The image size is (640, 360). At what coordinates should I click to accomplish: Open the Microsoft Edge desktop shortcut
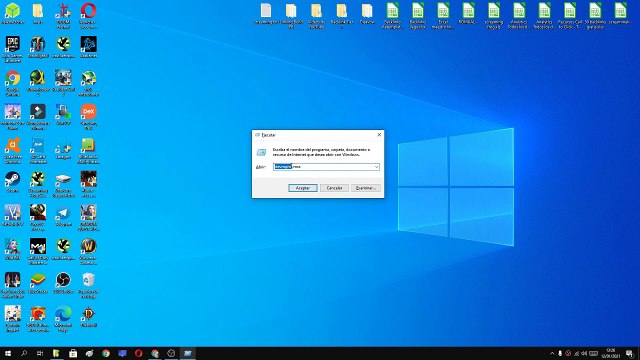coord(63,318)
